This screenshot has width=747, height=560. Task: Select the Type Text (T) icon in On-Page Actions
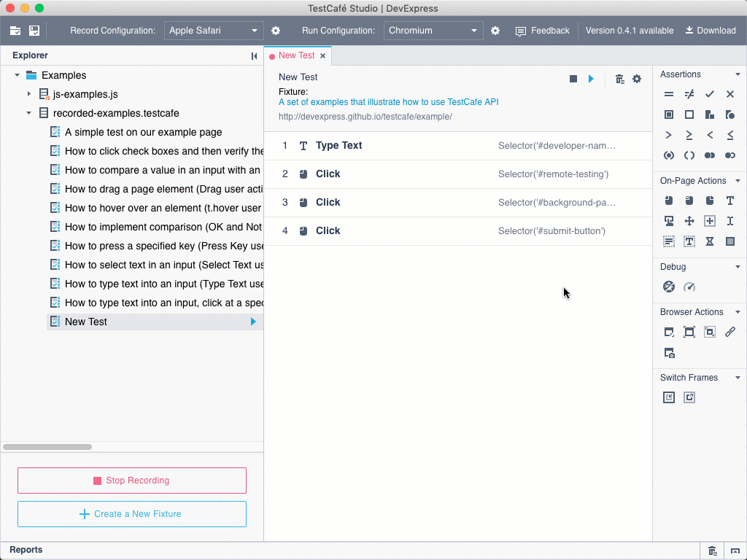click(x=730, y=201)
